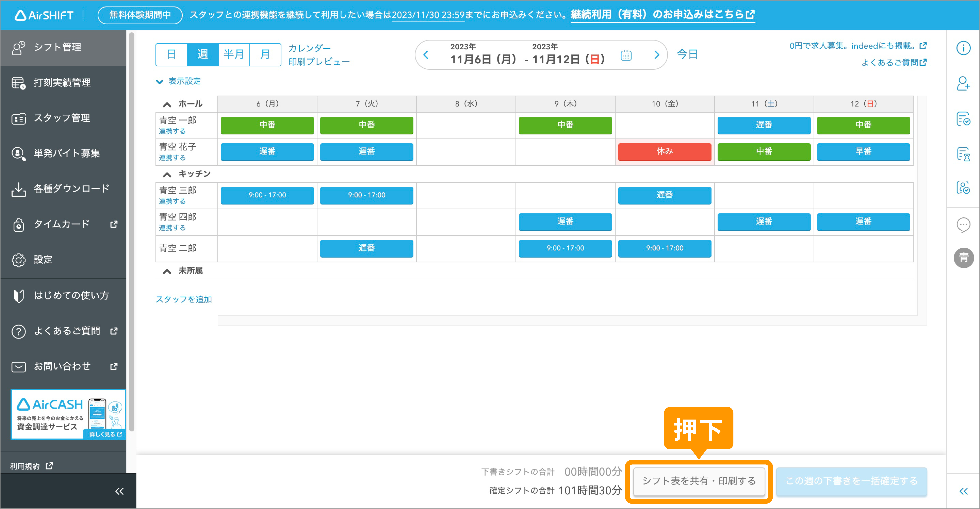Click the add staff person-plus icon

point(963,84)
